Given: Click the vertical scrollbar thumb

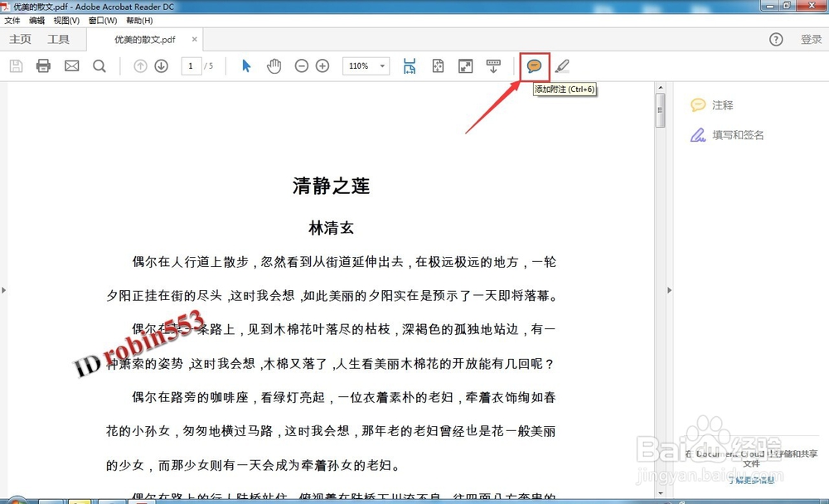Looking at the screenshot, I should coord(660,110).
